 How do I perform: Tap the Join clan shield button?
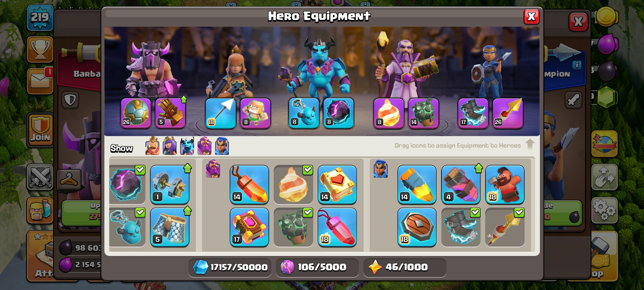coord(40,130)
